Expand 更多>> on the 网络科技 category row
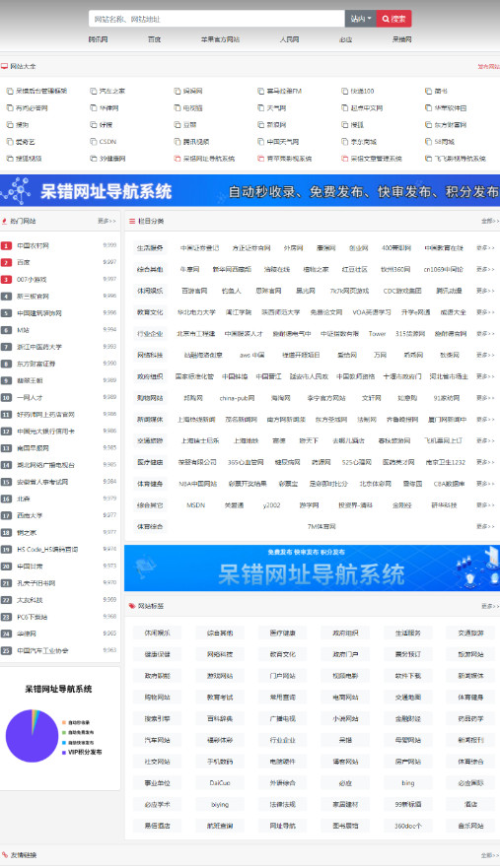This screenshot has width=500, height=868. [x=485, y=355]
